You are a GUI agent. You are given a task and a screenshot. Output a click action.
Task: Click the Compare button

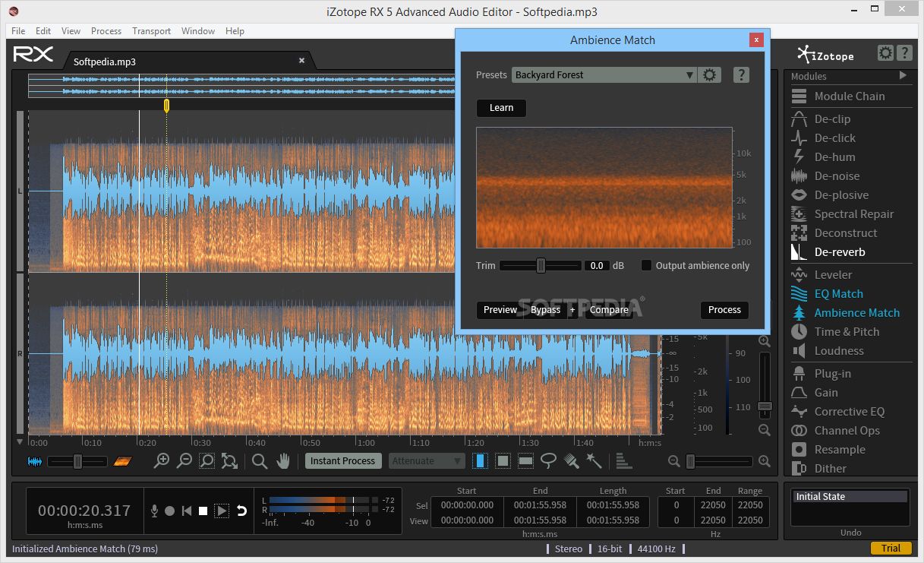pos(609,310)
